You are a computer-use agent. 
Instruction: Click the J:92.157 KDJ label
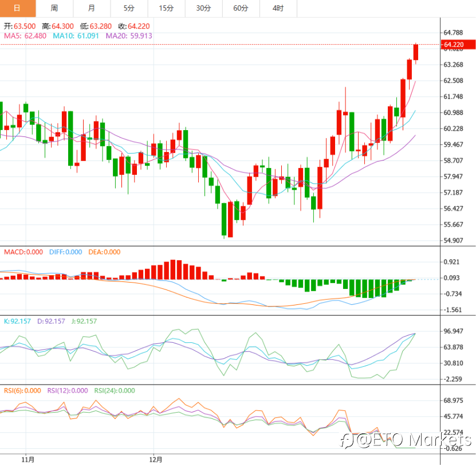84,322
